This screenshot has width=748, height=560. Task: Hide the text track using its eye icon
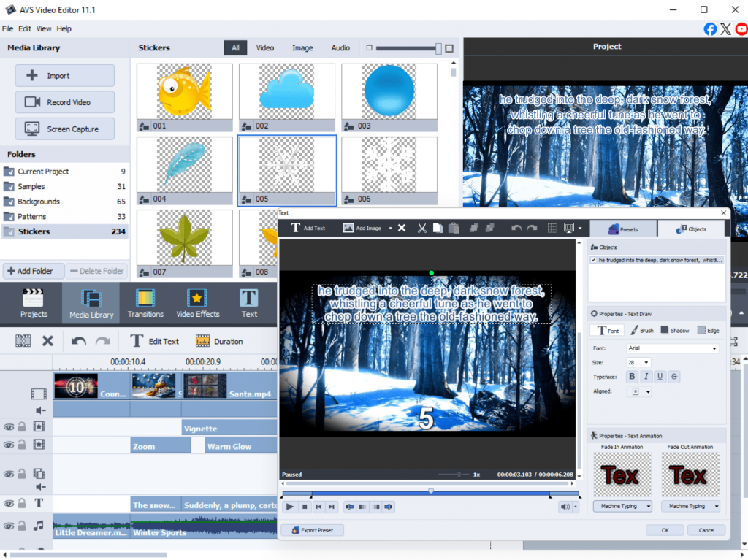point(9,503)
